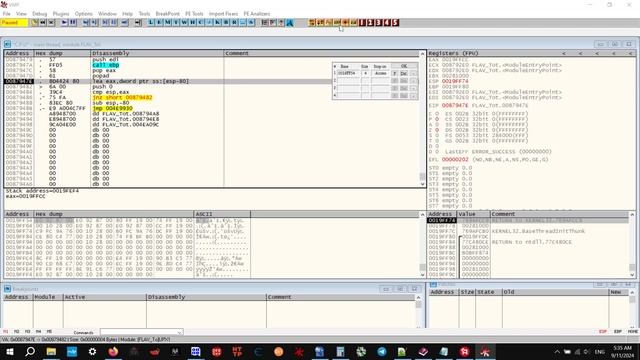Screen dimensions: 640x360
Task: Step over using the second step icon
Action: point(94,22)
